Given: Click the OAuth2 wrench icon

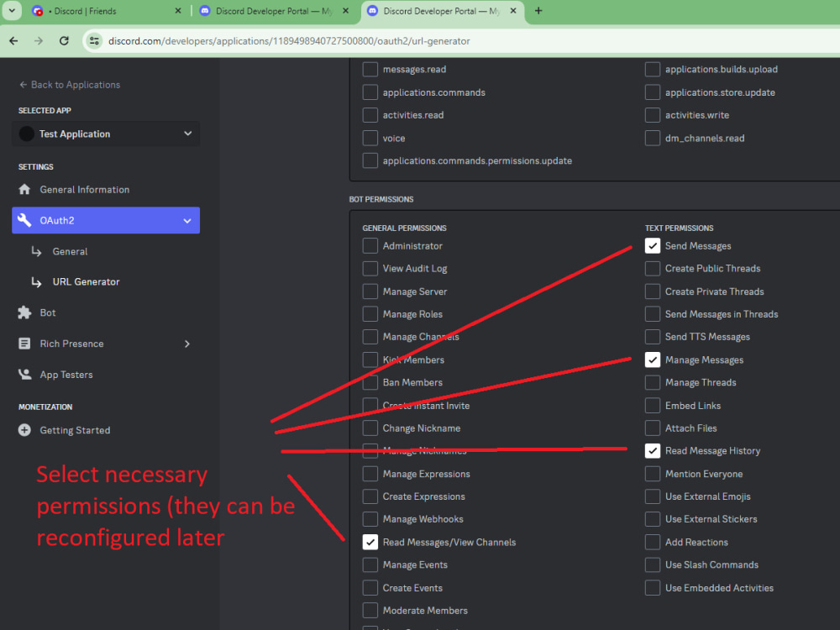Looking at the screenshot, I should point(24,220).
